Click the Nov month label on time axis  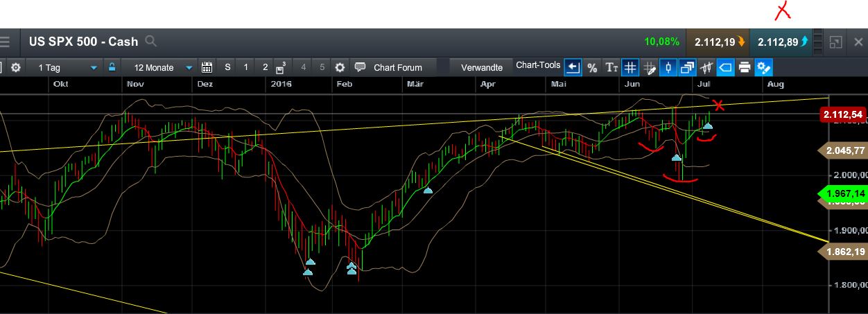coord(134,84)
